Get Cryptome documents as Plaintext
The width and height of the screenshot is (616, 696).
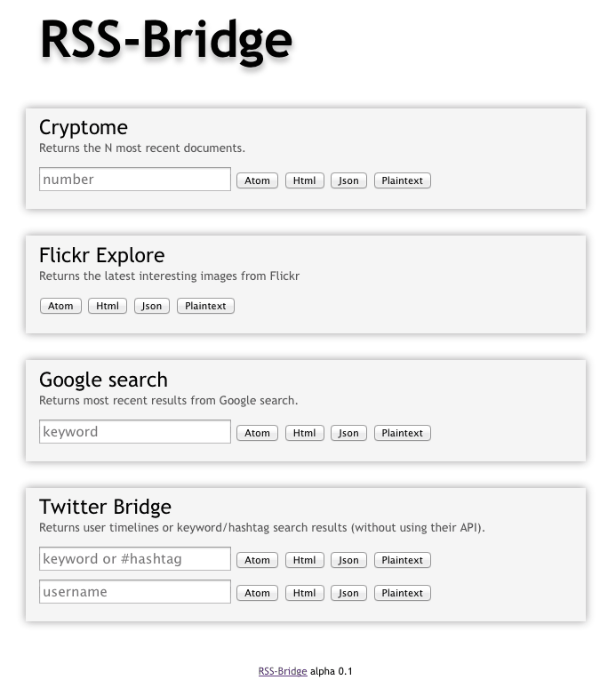[403, 180]
